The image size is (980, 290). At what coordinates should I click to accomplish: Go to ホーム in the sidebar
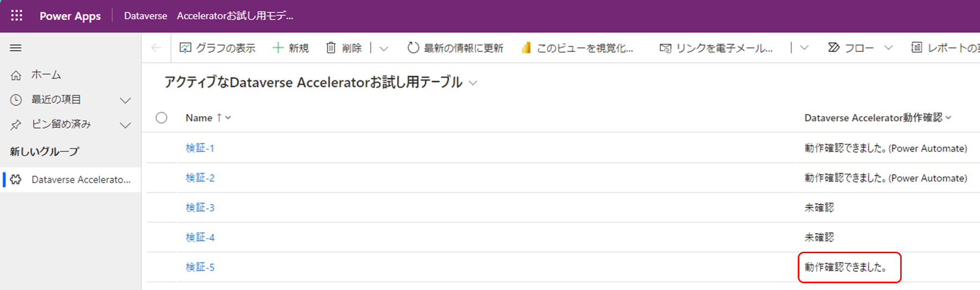coord(46,75)
